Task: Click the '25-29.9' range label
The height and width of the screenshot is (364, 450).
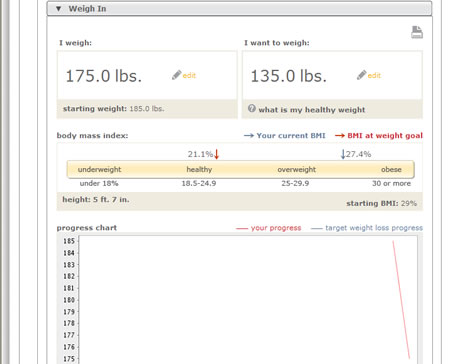Action: (295, 183)
